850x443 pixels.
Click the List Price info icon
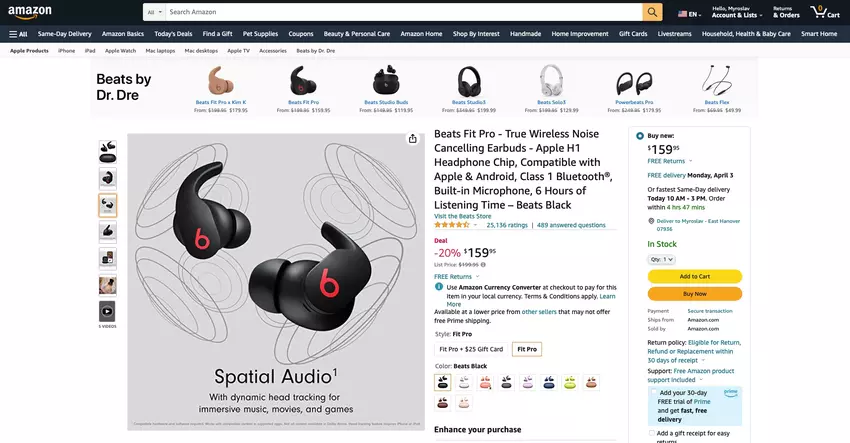pyautogui.click(x=483, y=265)
